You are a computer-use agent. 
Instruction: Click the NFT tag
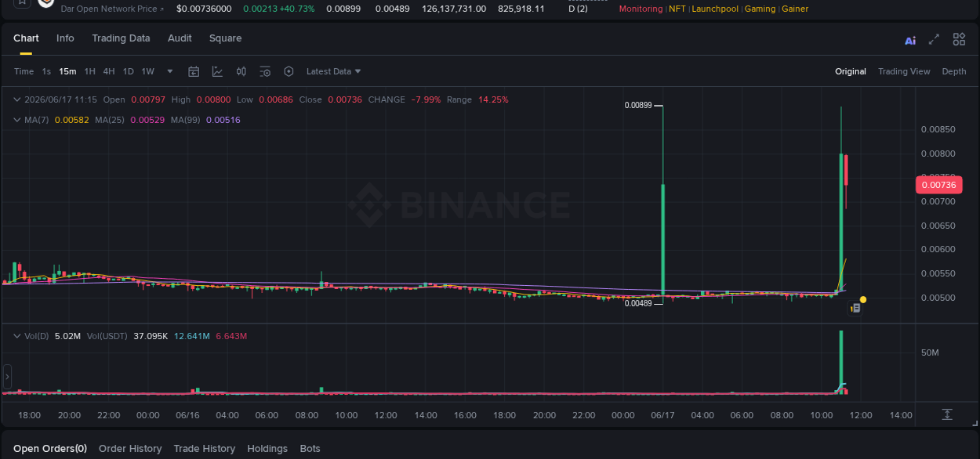[677, 9]
